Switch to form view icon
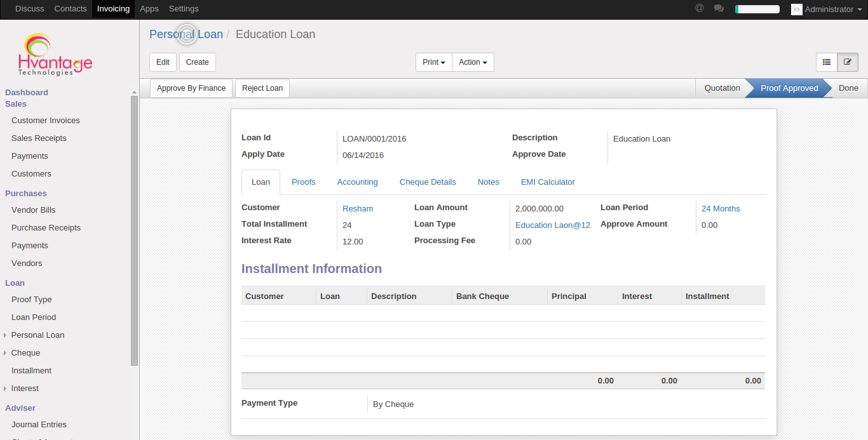This screenshot has height=440, width=868. click(x=848, y=62)
